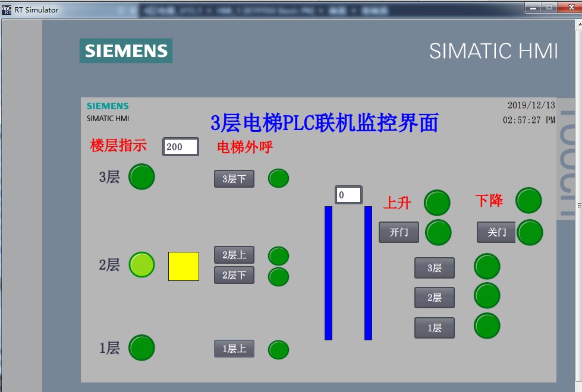The height and width of the screenshot is (392, 582).
Task: Toggle the light-green 2层 floor indicator
Action: pyautogui.click(x=141, y=265)
